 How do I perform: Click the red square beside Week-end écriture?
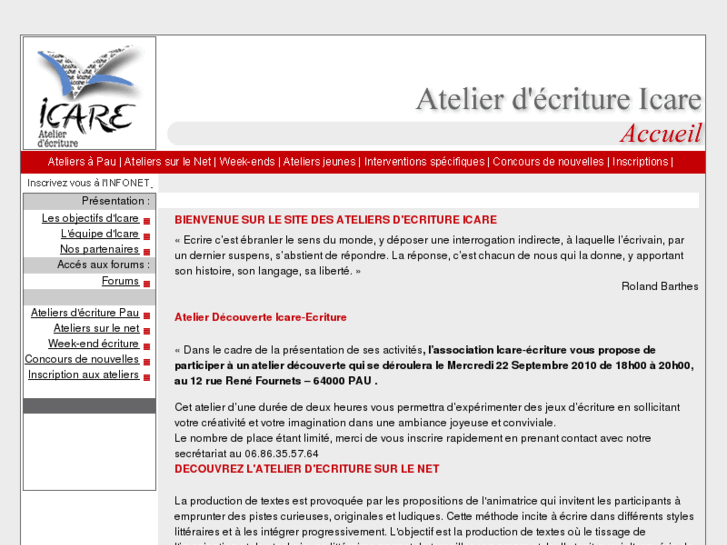147,346
